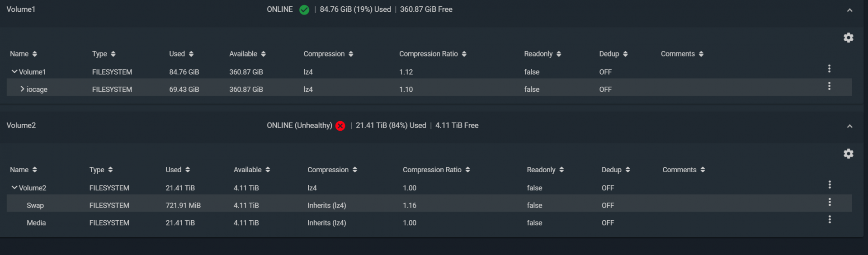
Task: Collapse the Volume2 root dataset tree
Action: 14,188
